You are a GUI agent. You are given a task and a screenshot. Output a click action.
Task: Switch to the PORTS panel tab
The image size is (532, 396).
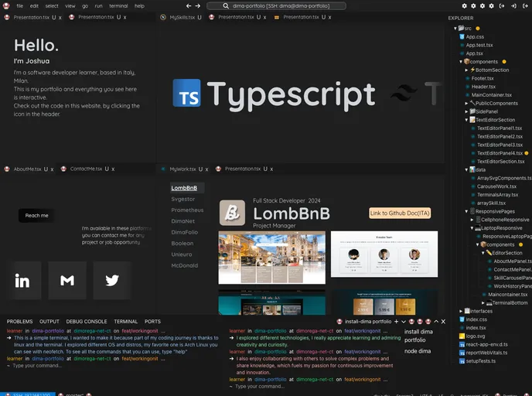pos(152,321)
